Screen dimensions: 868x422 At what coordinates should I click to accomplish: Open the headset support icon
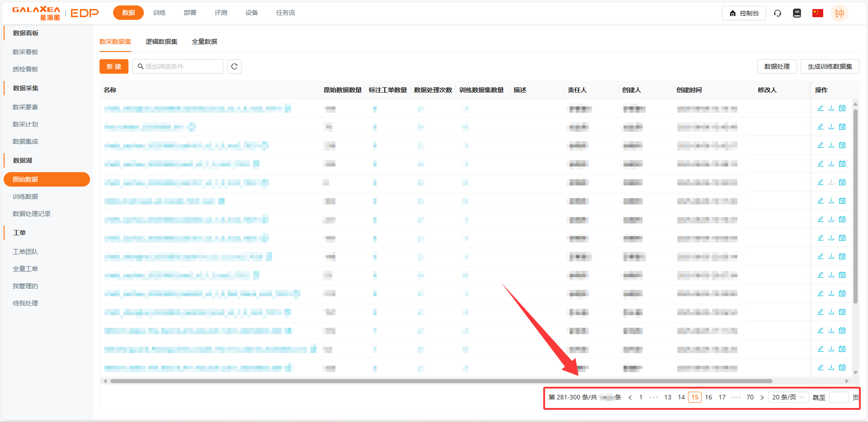(778, 13)
